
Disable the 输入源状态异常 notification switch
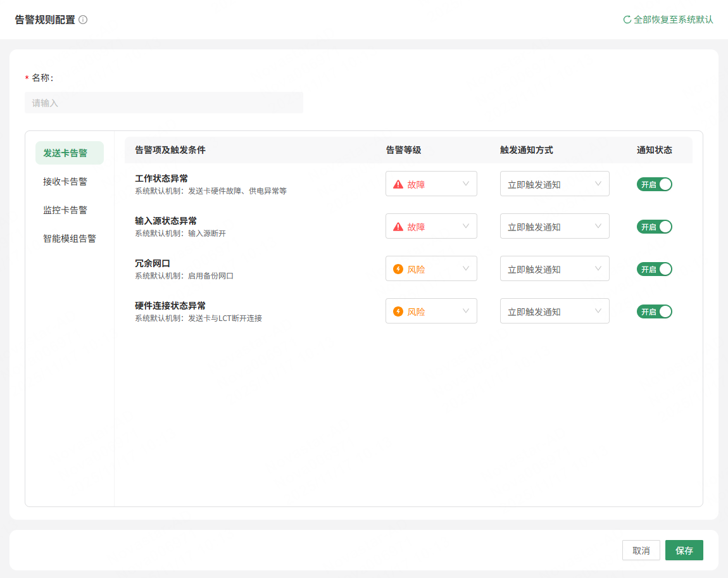[x=654, y=227]
